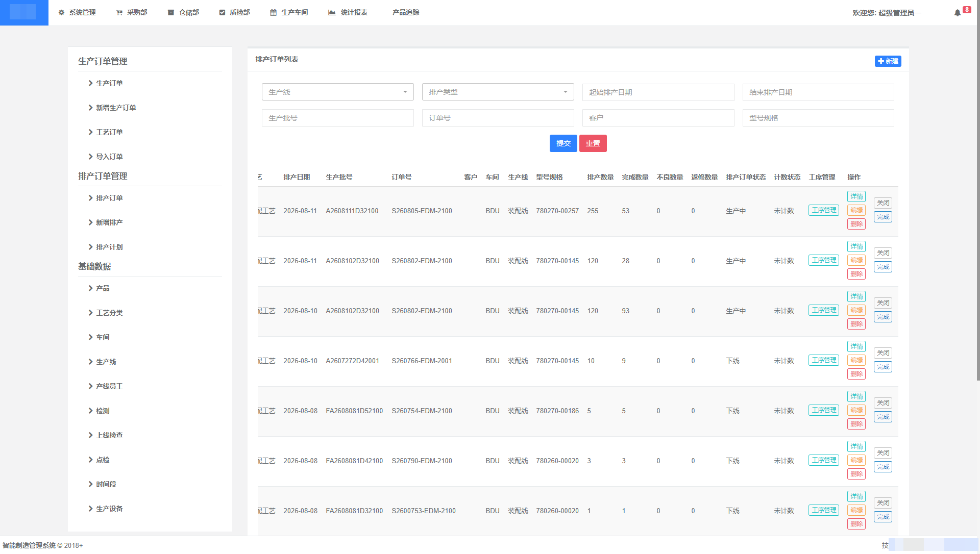Click 完成 for batch FA2608081D52100
The width and height of the screenshot is (980, 554).
click(x=883, y=417)
